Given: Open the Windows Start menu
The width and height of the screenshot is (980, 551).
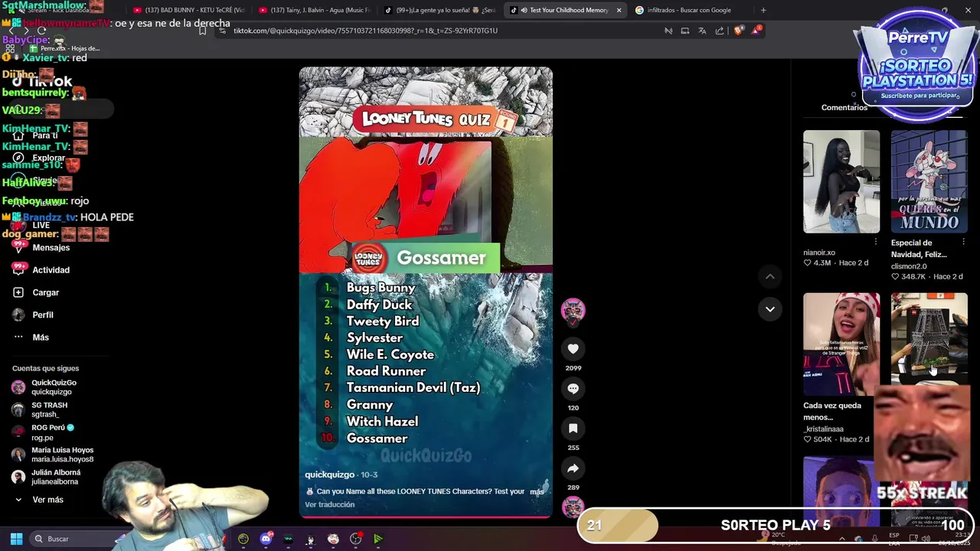Looking at the screenshot, I should [16, 539].
